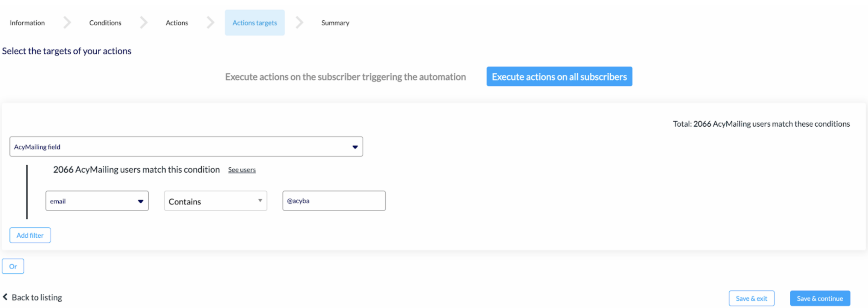Click the Add filter button

tap(30, 235)
